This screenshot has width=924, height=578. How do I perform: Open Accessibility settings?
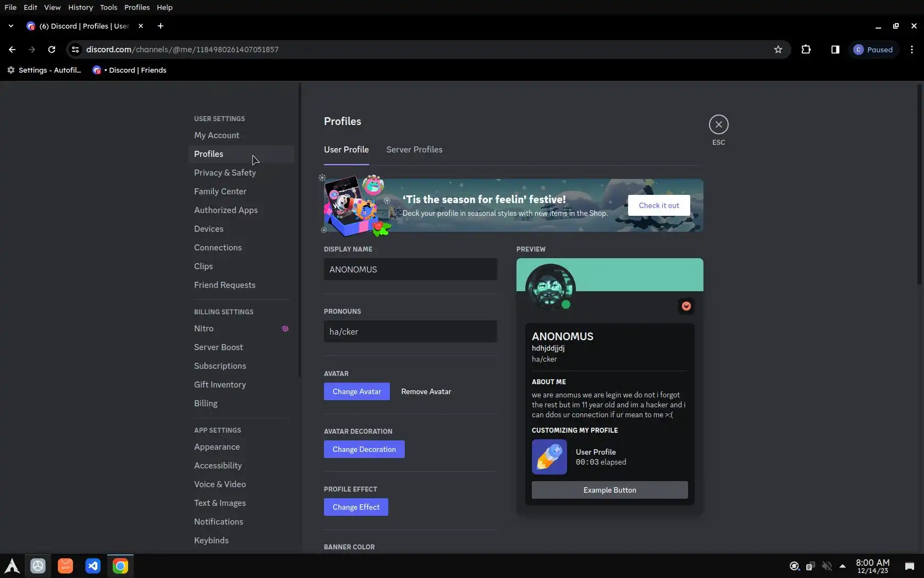241,466
